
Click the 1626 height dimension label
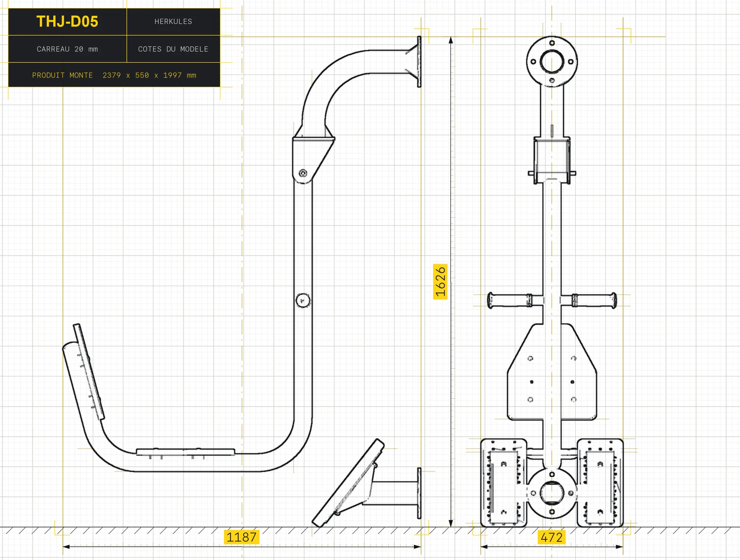[440, 282]
